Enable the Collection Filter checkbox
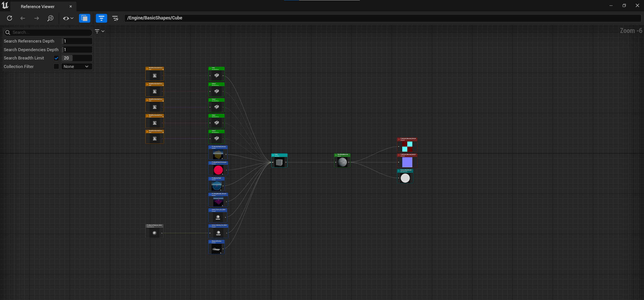Image resolution: width=644 pixels, height=300 pixels. pyautogui.click(x=56, y=66)
